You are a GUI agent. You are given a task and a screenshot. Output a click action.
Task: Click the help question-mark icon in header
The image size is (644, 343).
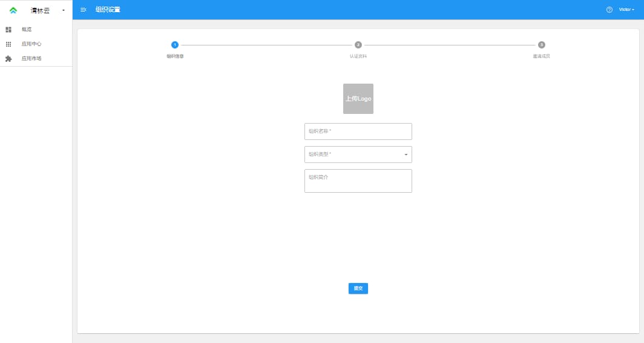tap(609, 10)
